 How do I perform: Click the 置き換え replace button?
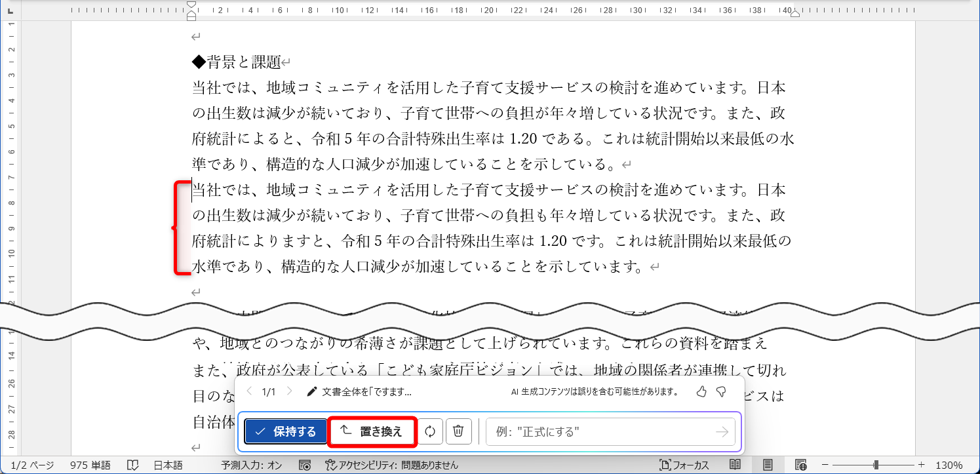coord(372,431)
